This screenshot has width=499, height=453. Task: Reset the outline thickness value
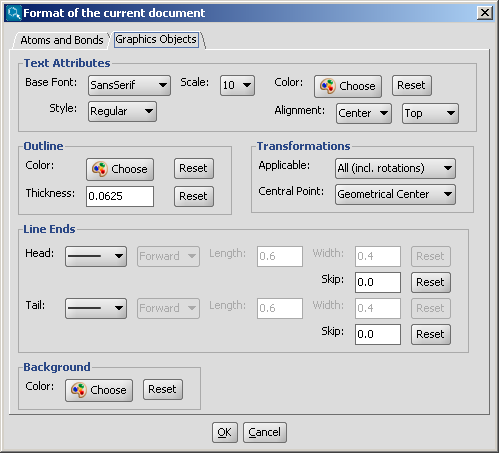coord(194,196)
